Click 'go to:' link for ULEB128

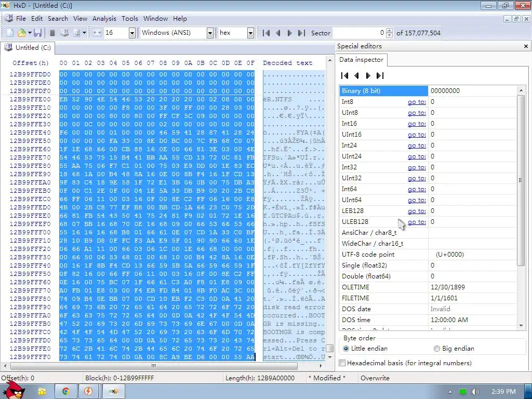coord(417,221)
